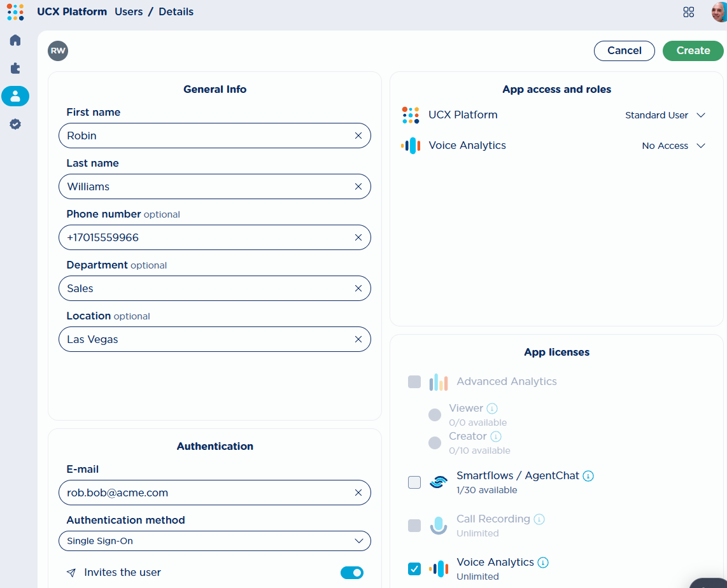Image resolution: width=727 pixels, height=588 pixels.
Task: Click Details in the breadcrumb
Action: tap(176, 12)
